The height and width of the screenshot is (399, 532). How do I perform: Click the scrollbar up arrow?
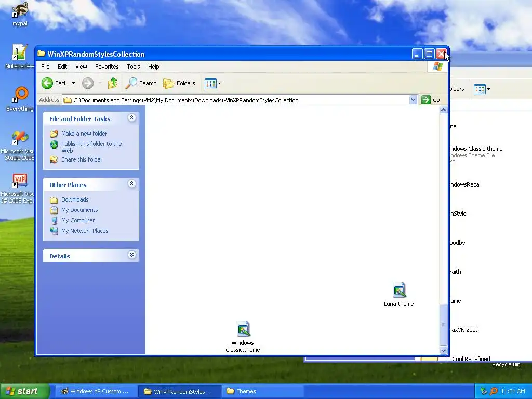click(x=443, y=110)
